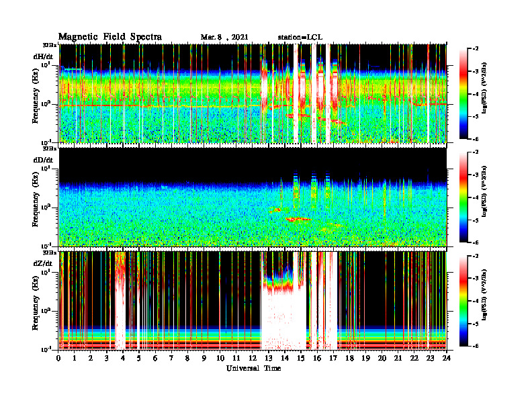Image resolution: width=532 pixels, height=411 pixels.
Task: Click the "-6" tick on dH/dt color bar
Action: (475, 139)
